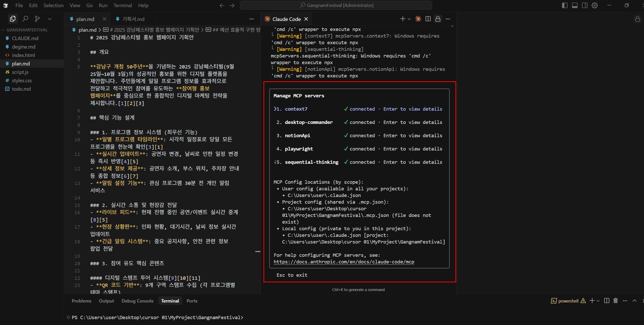
Task: Select playwright MCP server entry
Action: pyautogui.click(x=358, y=149)
